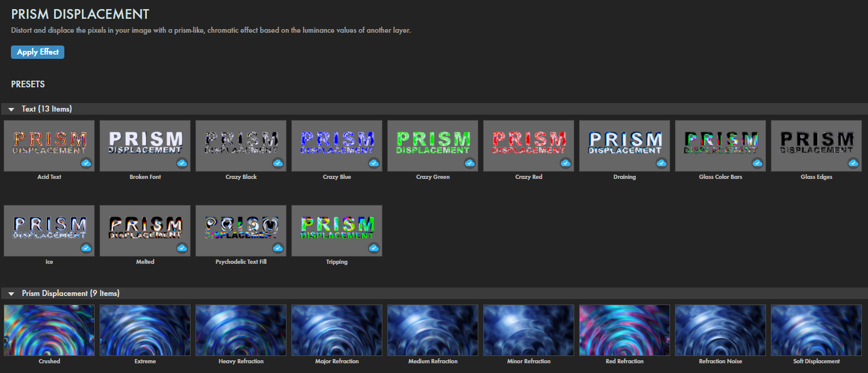Click the 'PRESETS' heading text

click(x=28, y=84)
